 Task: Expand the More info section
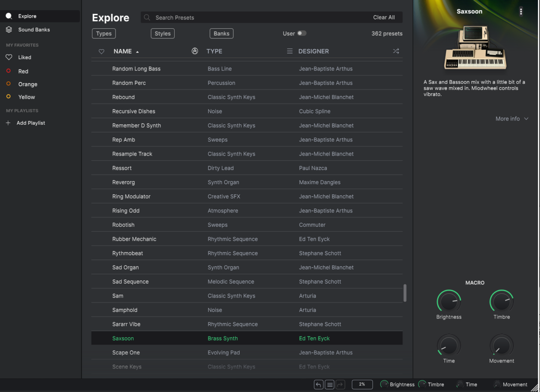[512, 119]
